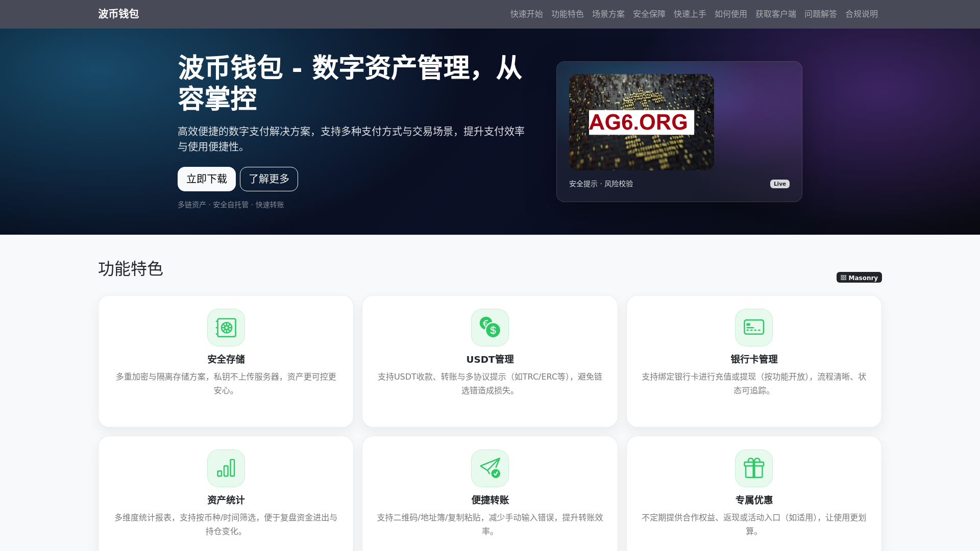Viewport: 980px width, 551px height.
Task: Click the USDT管理 card title
Action: 490,359
